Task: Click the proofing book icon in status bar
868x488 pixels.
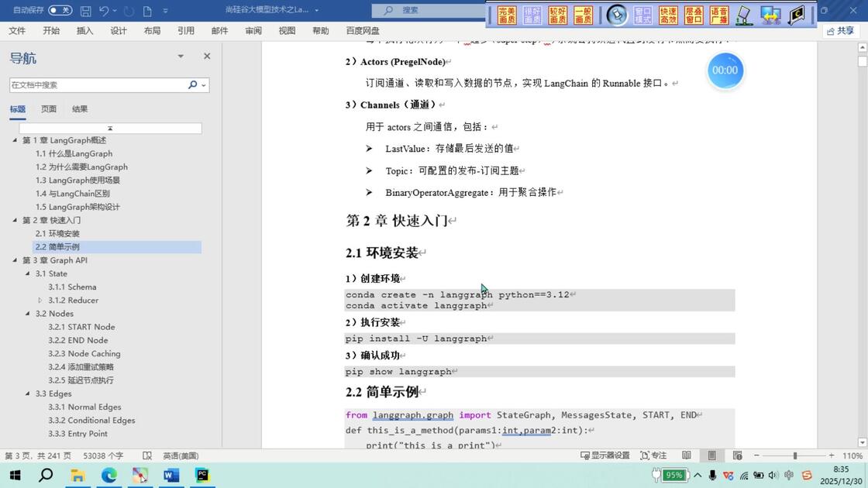Action: click(x=146, y=456)
